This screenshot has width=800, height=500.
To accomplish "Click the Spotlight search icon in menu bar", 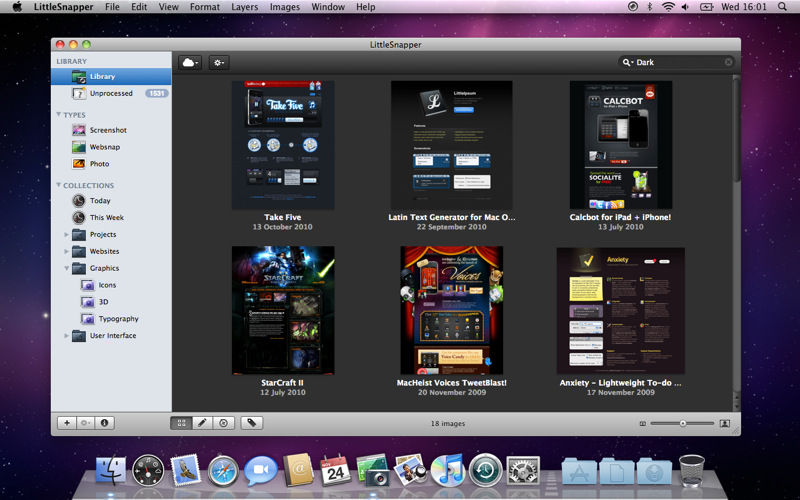I will 782,7.
